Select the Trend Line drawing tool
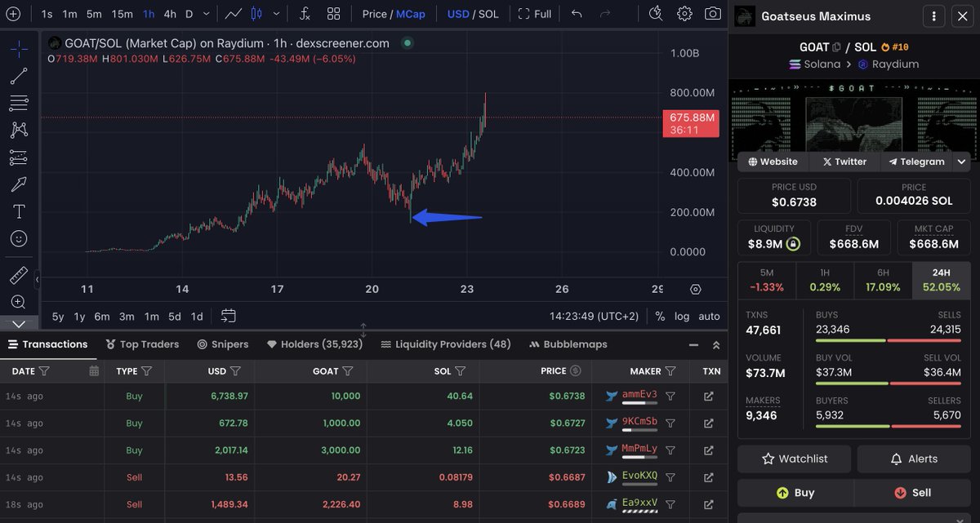980x523 pixels. [18, 76]
